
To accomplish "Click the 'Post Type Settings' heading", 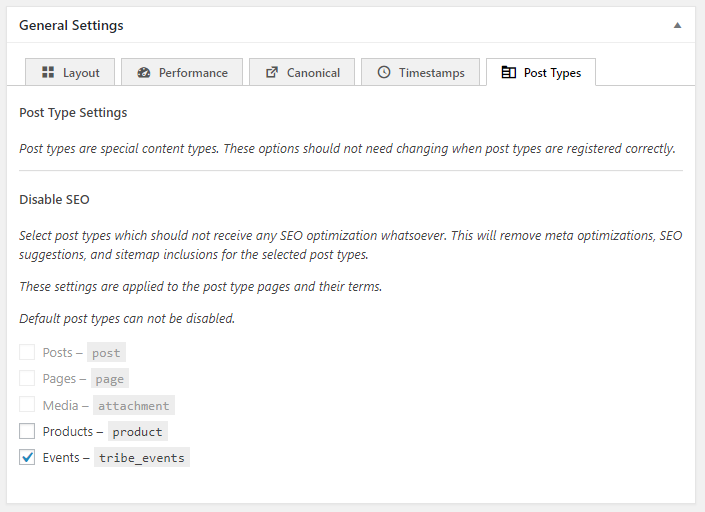I will tap(73, 112).
